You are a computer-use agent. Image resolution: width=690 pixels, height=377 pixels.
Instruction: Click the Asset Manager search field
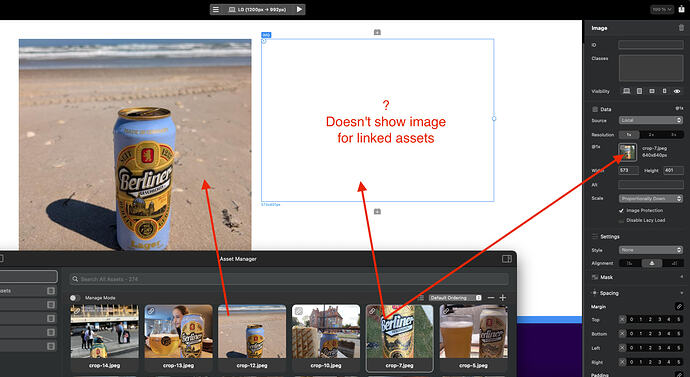pos(289,279)
